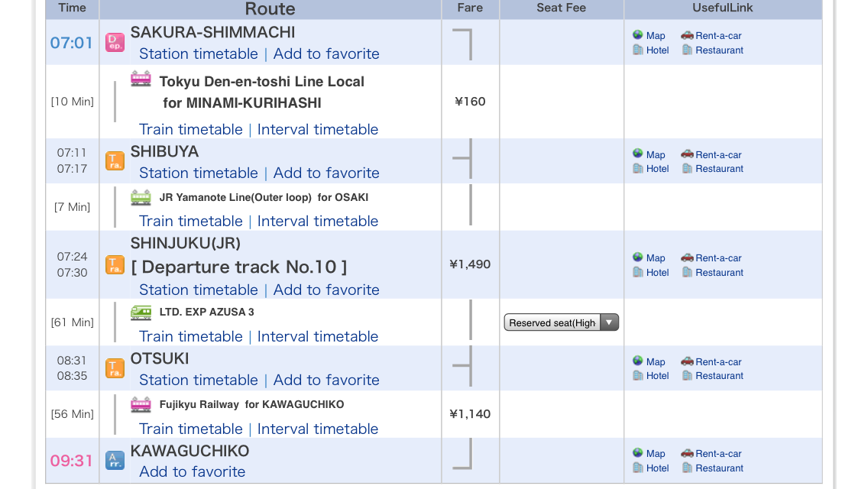Click the orange Tra. icon beside OTSUKI
This screenshot has width=868, height=489.
pos(115,368)
